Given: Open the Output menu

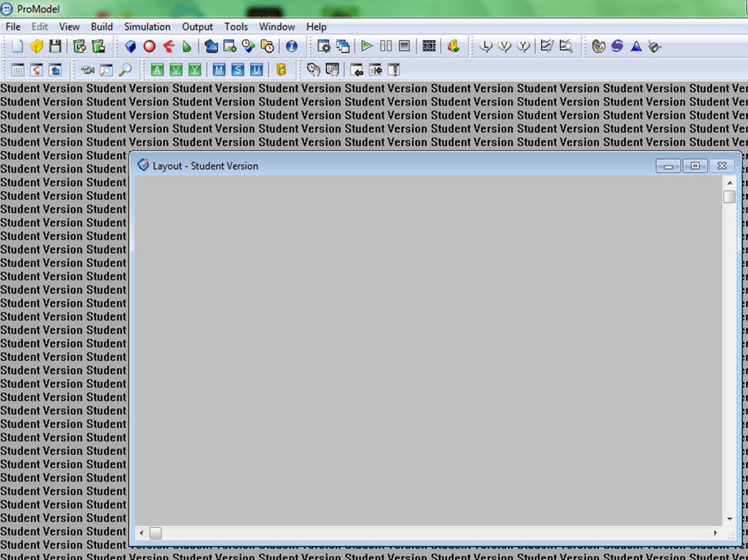Looking at the screenshot, I should pos(197,26).
